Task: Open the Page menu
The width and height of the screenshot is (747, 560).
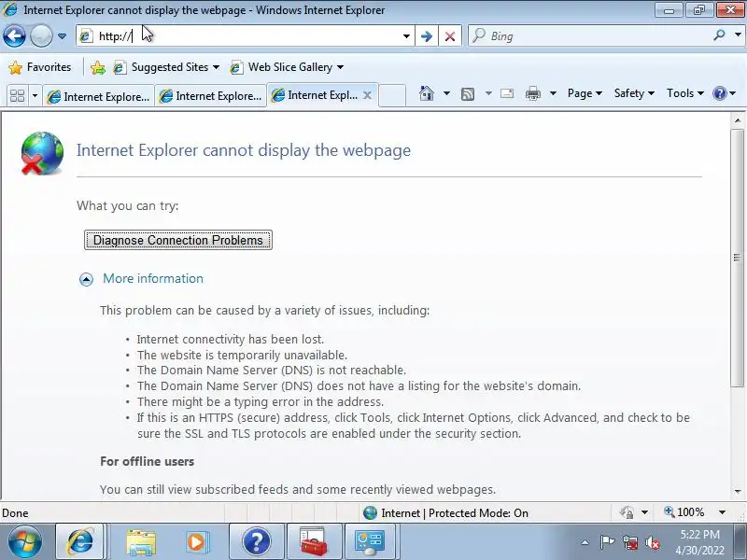Action: pos(585,93)
